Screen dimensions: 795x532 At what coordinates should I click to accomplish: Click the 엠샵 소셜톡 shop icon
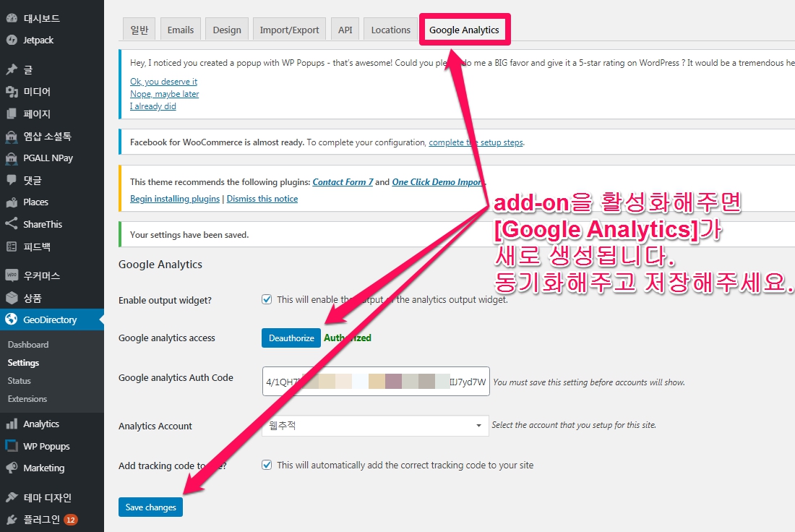click(11, 137)
